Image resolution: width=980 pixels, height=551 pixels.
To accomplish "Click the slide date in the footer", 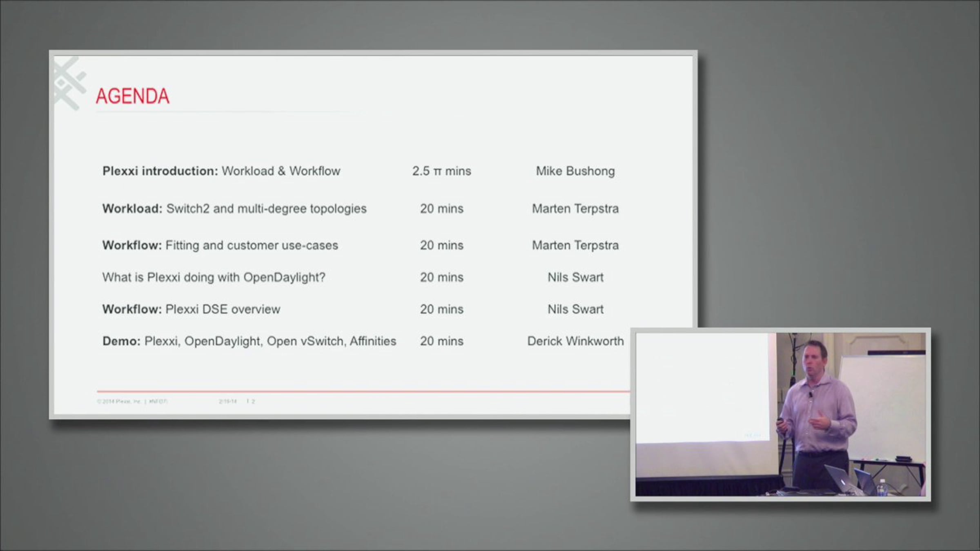I will 227,401.
